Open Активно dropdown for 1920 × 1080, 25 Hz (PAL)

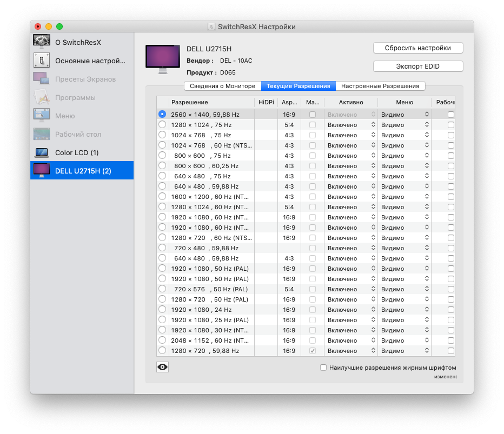[351, 320]
